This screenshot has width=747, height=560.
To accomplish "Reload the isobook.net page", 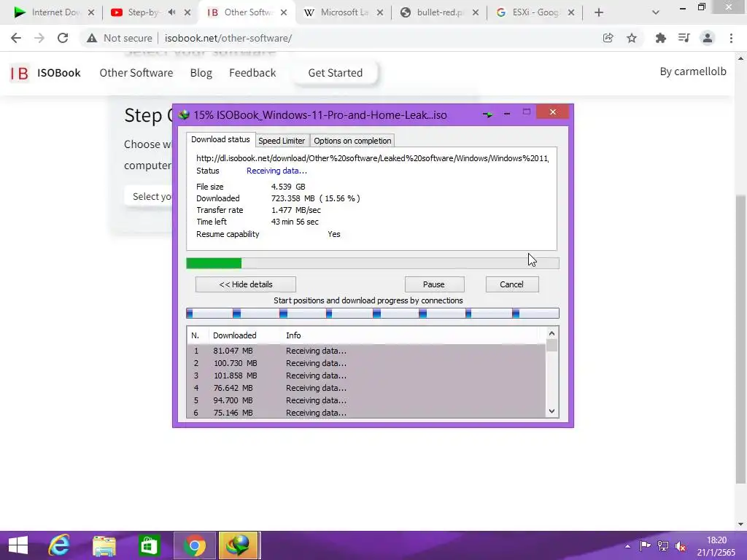I will pyautogui.click(x=63, y=38).
